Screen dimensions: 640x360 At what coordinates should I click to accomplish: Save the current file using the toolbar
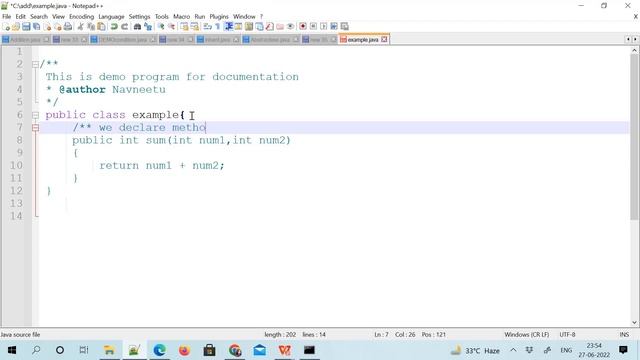click(x=26, y=27)
